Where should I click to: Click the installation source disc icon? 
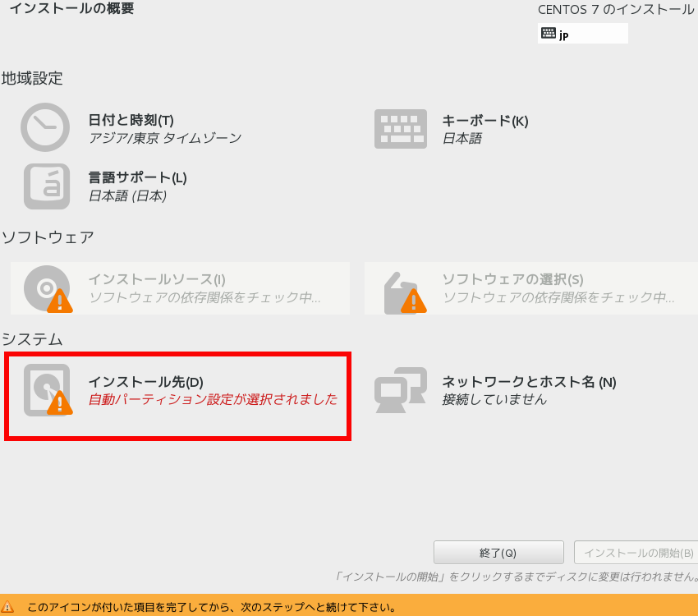48,288
